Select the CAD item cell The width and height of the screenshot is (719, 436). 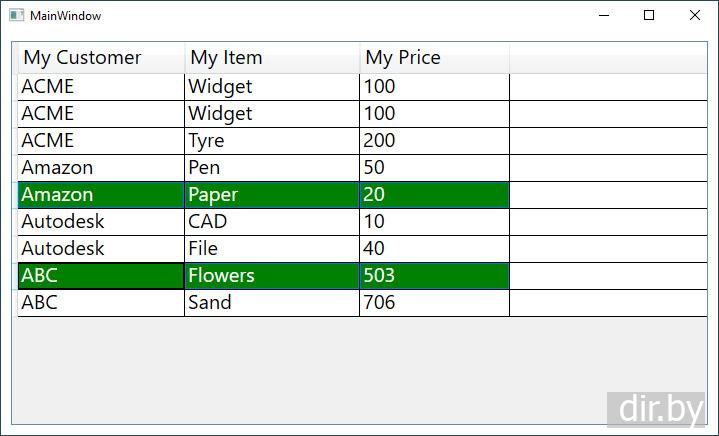[272, 222]
